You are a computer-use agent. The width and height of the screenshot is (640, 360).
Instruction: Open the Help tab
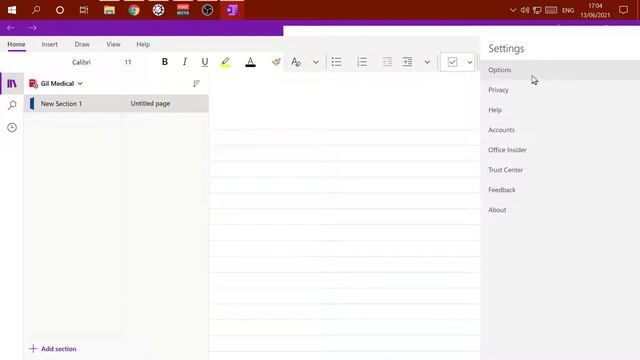click(143, 44)
